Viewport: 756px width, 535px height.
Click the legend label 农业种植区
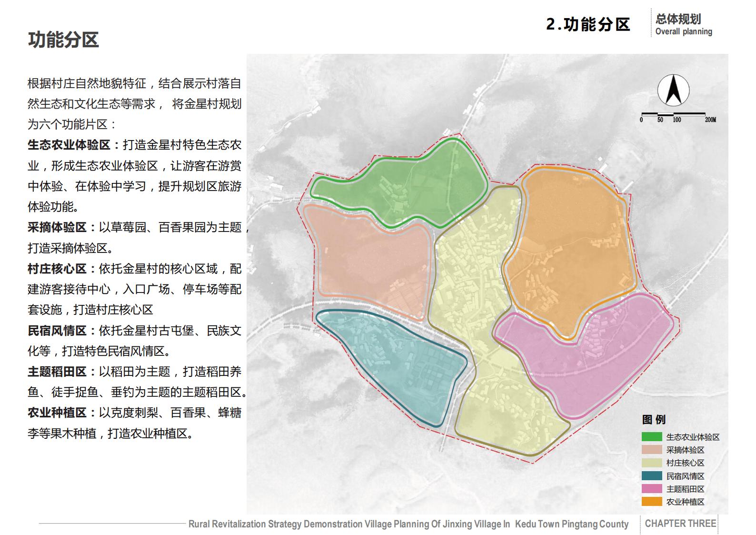click(x=685, y=502)
